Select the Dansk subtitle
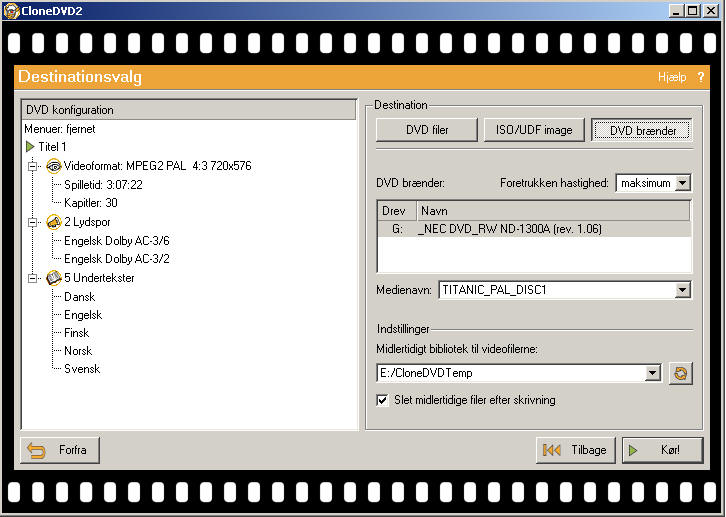Screen dimensions: 726x517 (x=80, y=297)
